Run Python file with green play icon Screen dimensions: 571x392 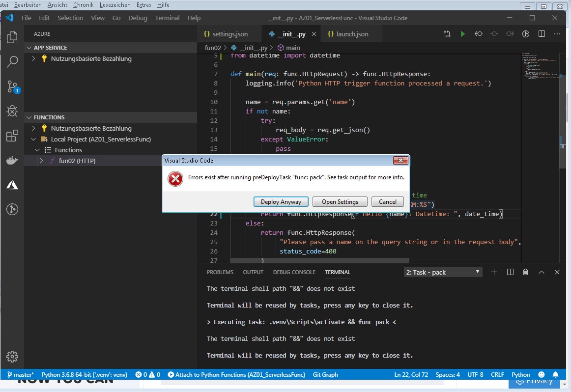[462, 34]
